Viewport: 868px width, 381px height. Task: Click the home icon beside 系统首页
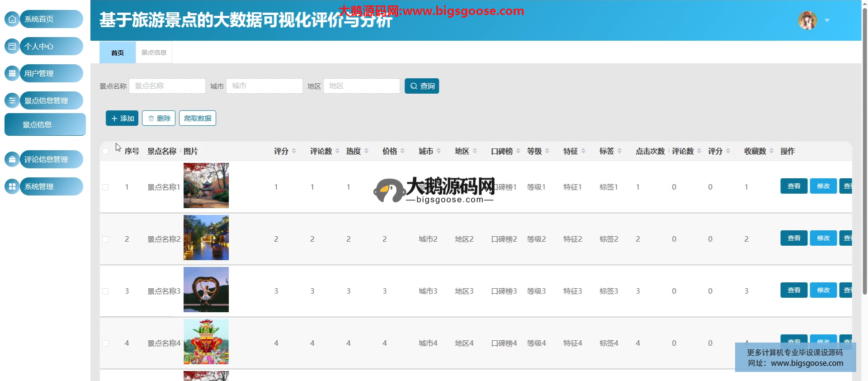pyautogui.click(x=12, y=19)
